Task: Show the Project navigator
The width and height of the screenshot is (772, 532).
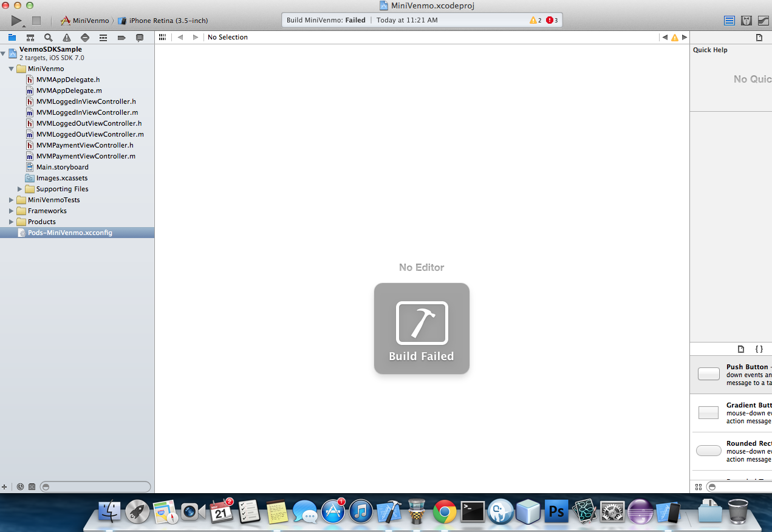Action: [12, 38]
